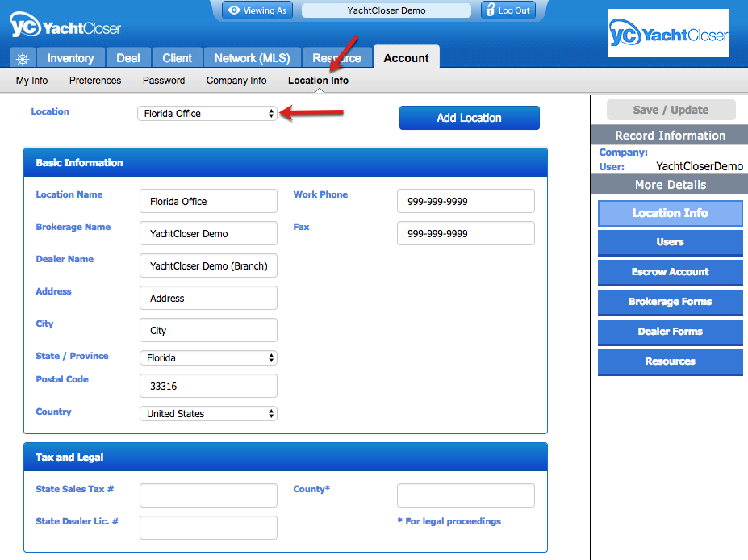The height and width of the screenshot is (560, 748).
Task: Open the Deal tab
Action: [x=128, y=58]
